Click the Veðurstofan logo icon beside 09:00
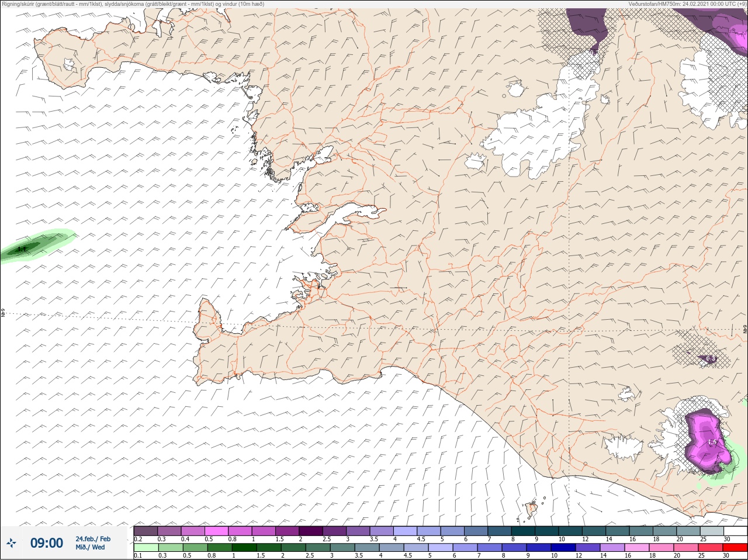Viewport: 748px width, 560px height. tap(12, 543)
